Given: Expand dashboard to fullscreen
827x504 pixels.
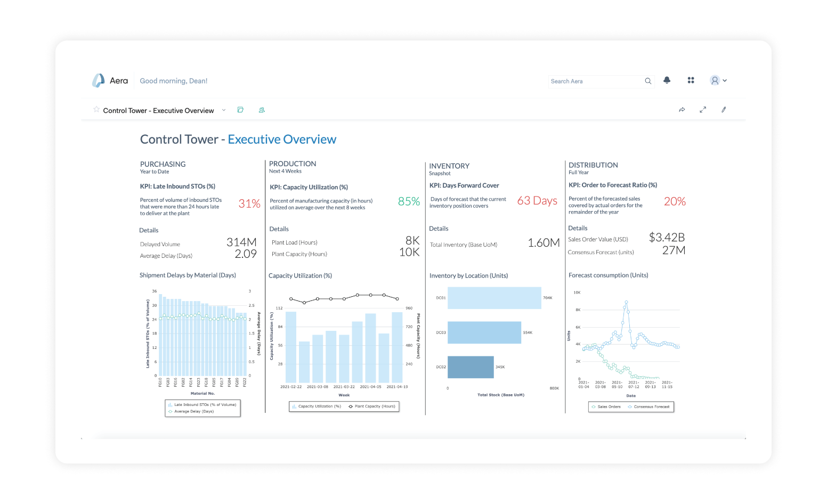Looking at the screenshot, I should pyautogui.click(x=703, y=110).
